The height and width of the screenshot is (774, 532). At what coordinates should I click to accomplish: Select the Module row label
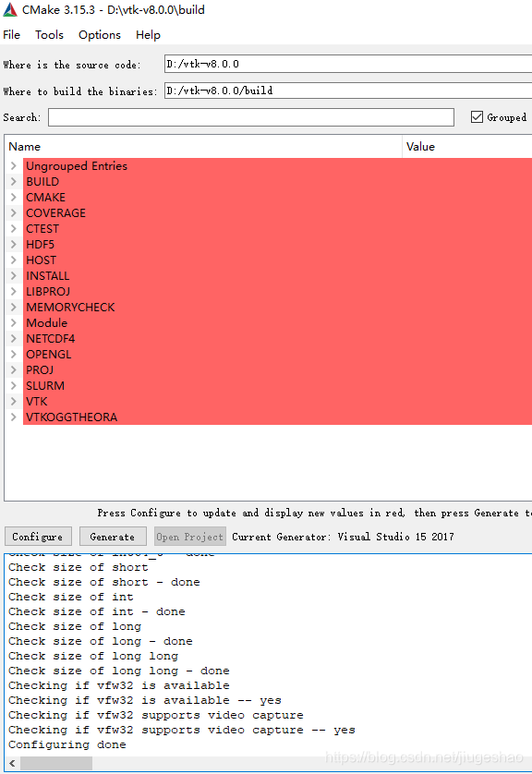pos(46,323)
